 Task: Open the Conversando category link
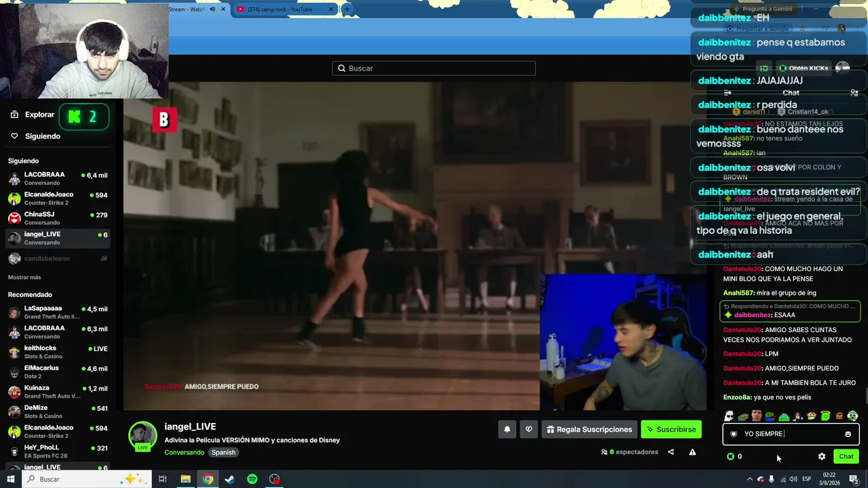click(184, 452)
